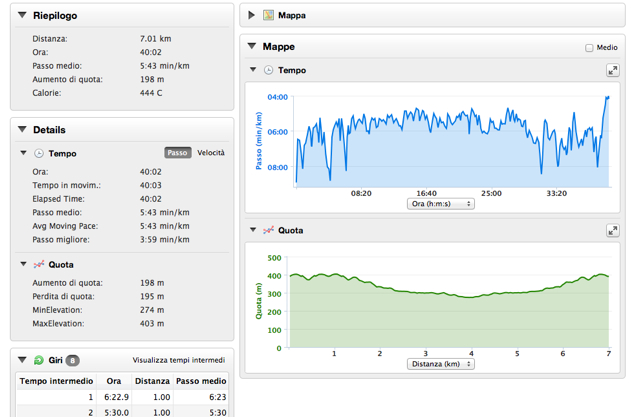Collapse the Quota details section
The width and height of the screenshot is (640, 417).
point(23,264)
